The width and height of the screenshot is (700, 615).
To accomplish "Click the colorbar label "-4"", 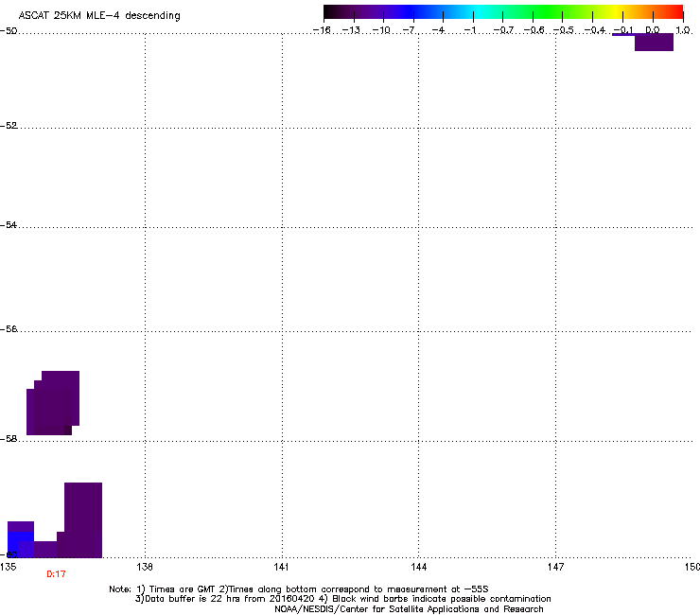I will pos(438,30).
